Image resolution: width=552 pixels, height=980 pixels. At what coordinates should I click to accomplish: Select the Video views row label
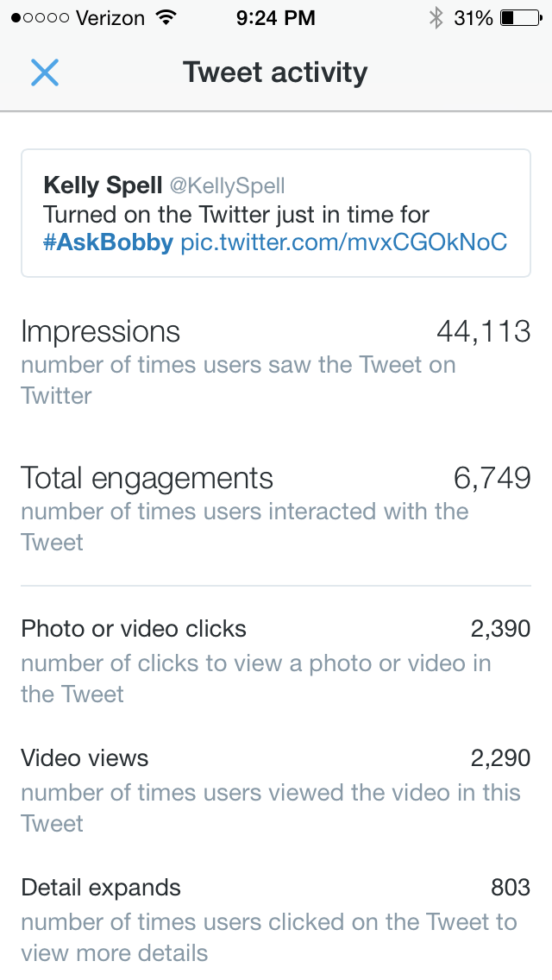85,758
